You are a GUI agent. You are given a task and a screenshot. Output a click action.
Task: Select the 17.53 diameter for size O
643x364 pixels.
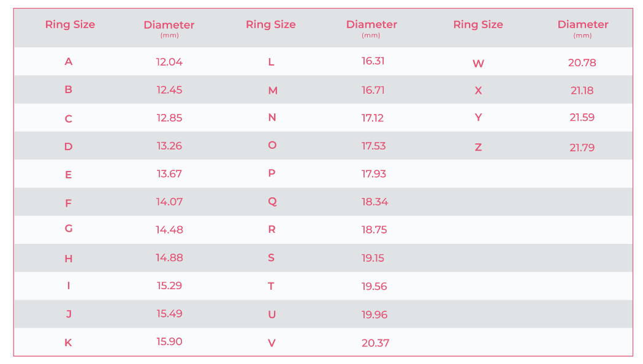tap(373, 146)
